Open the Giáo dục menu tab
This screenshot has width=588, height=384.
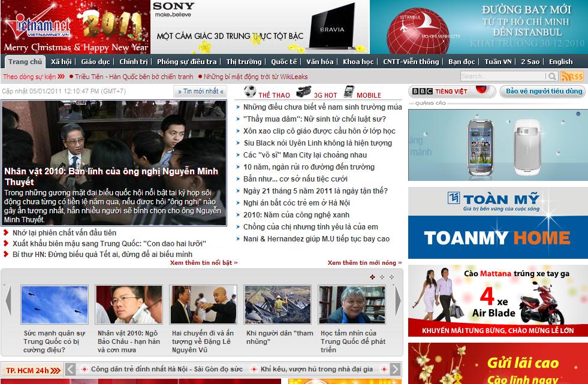pos(95,62)
